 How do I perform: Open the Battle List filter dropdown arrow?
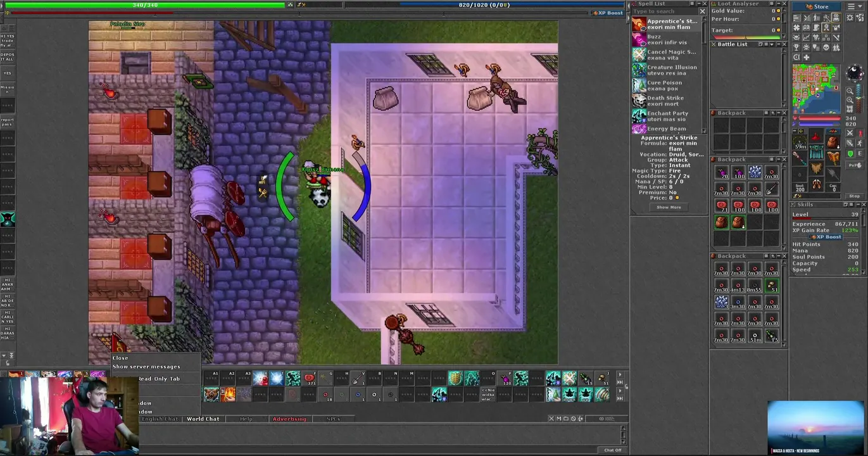772,44
